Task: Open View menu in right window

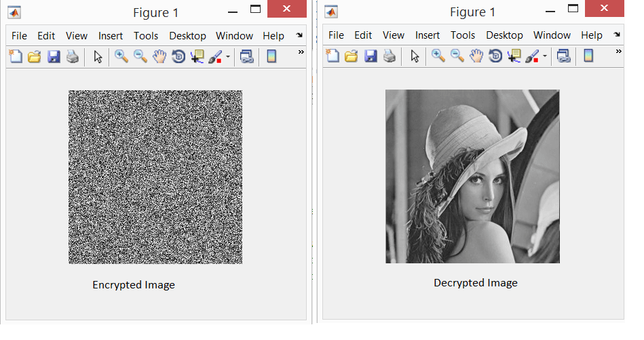Action: point(394,35)
